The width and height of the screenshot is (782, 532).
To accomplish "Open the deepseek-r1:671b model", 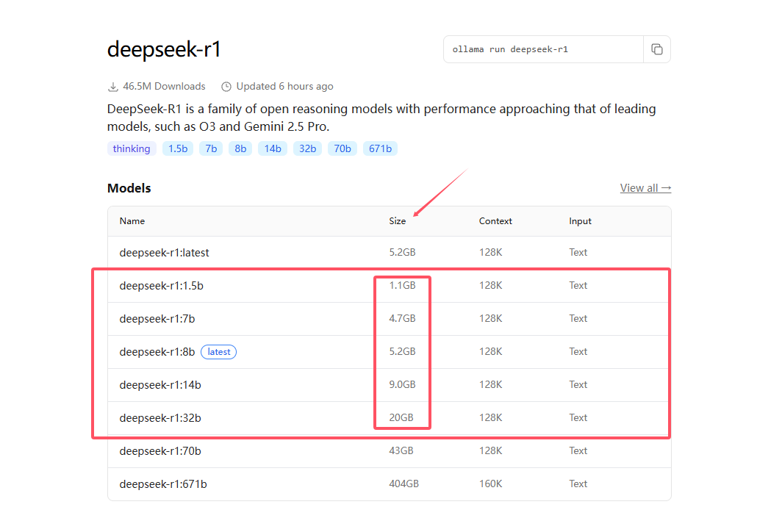I will pyautogui.click(x=163, y=484).
